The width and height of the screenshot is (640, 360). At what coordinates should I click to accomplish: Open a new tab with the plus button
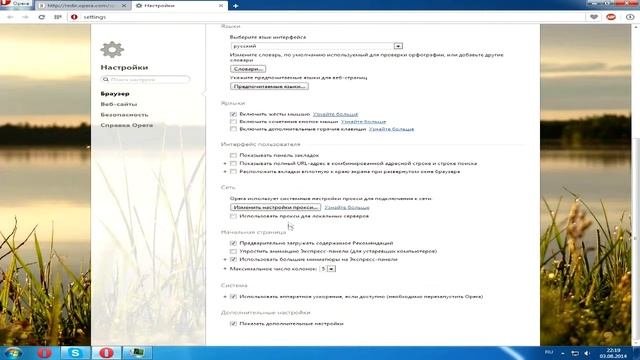click(x=236, y=6)
